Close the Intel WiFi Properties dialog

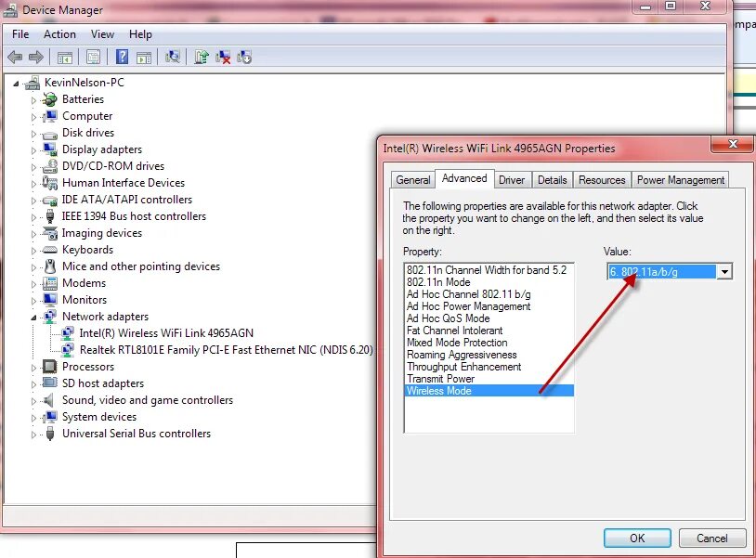pos(733,144)
